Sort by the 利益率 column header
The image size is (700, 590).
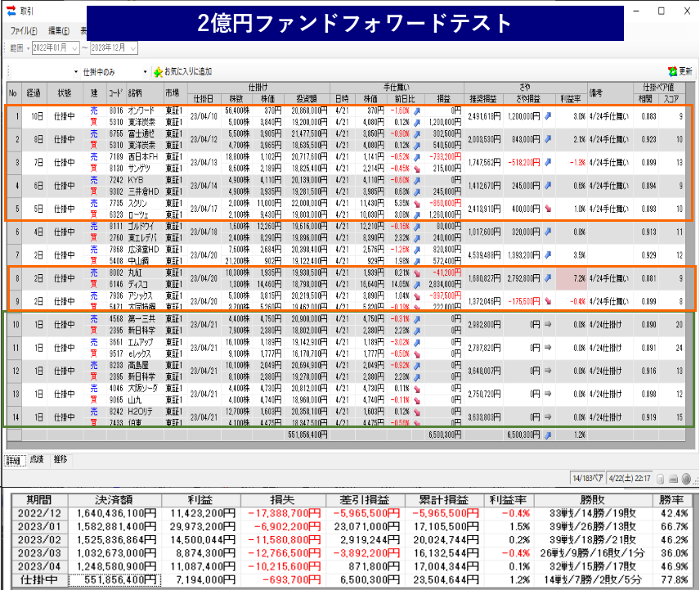pos(569,98)
